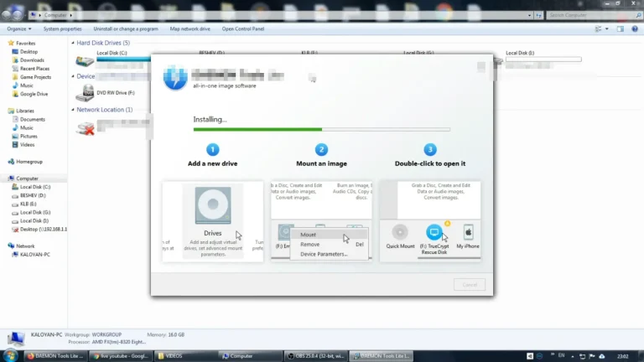Choose Device Parameters... in the context menu
The height and width of the screenshot is (362, 644).
329,254
